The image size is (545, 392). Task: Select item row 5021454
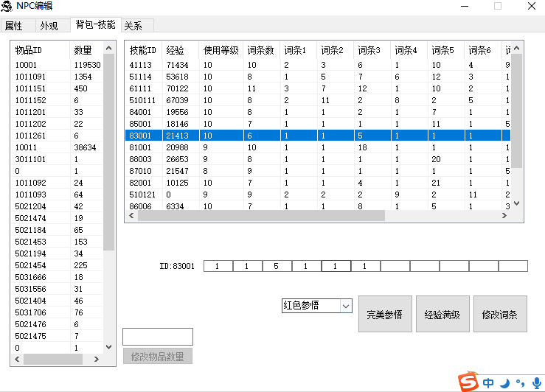[x=58, y=265]
